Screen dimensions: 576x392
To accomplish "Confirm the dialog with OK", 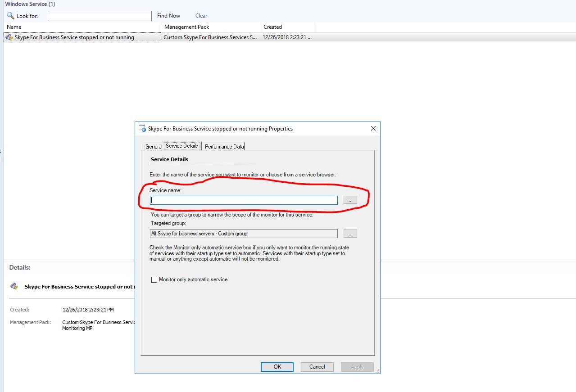I will click(277, 367).
